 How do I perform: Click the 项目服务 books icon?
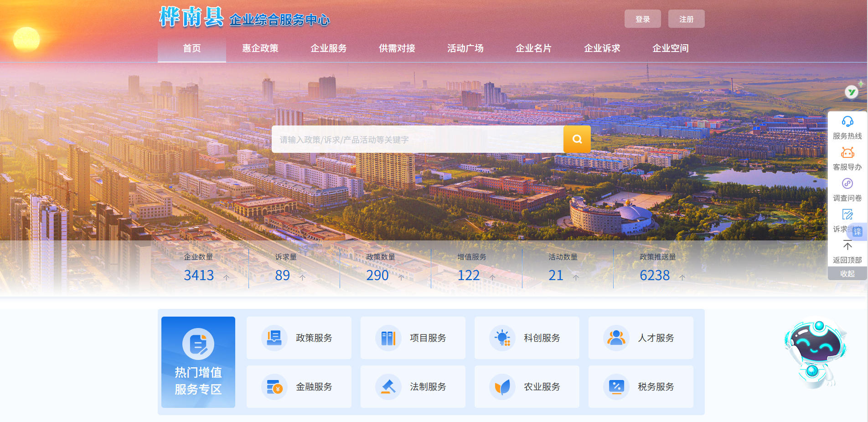tap(388, 338)
